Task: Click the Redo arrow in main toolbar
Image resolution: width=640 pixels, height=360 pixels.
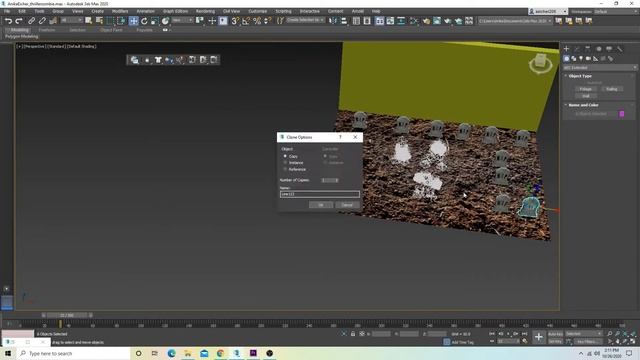Action: pyautogui.click(x=19, y=21)
